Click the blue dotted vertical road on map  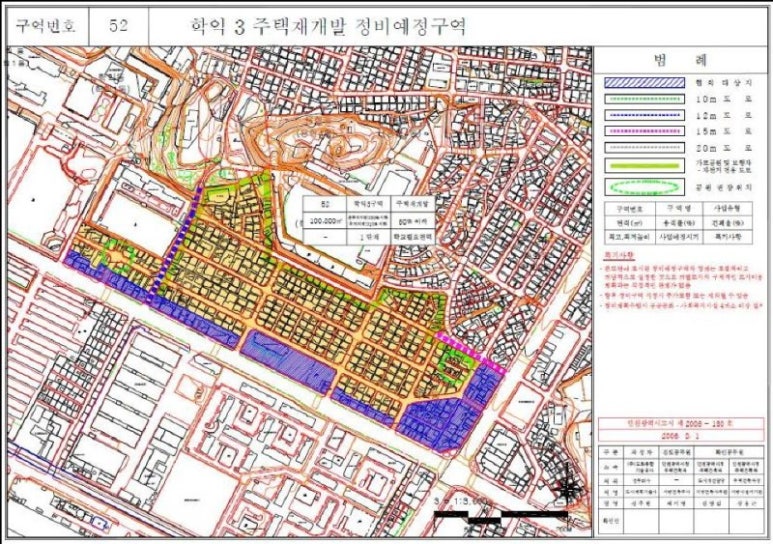(175, 242)
